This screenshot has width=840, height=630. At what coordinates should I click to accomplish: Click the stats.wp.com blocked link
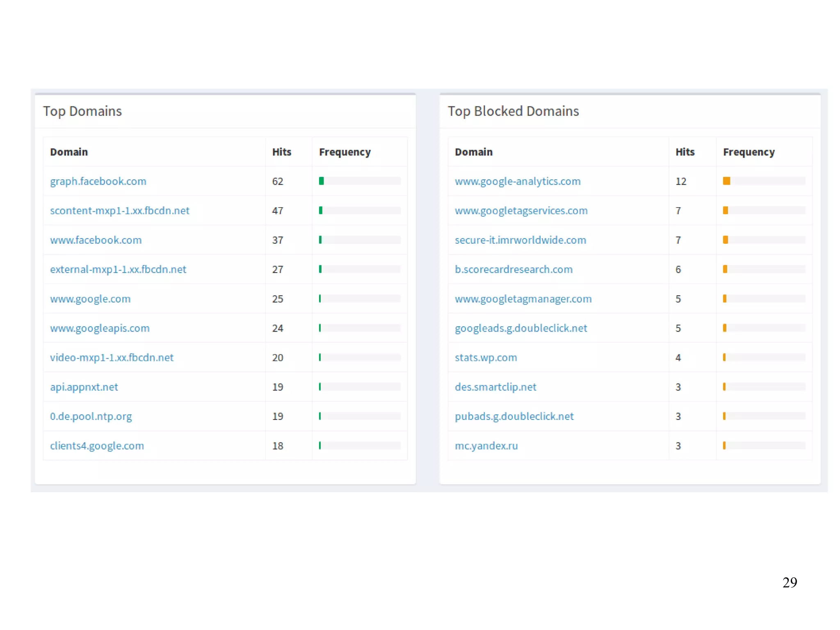(486, 357)
